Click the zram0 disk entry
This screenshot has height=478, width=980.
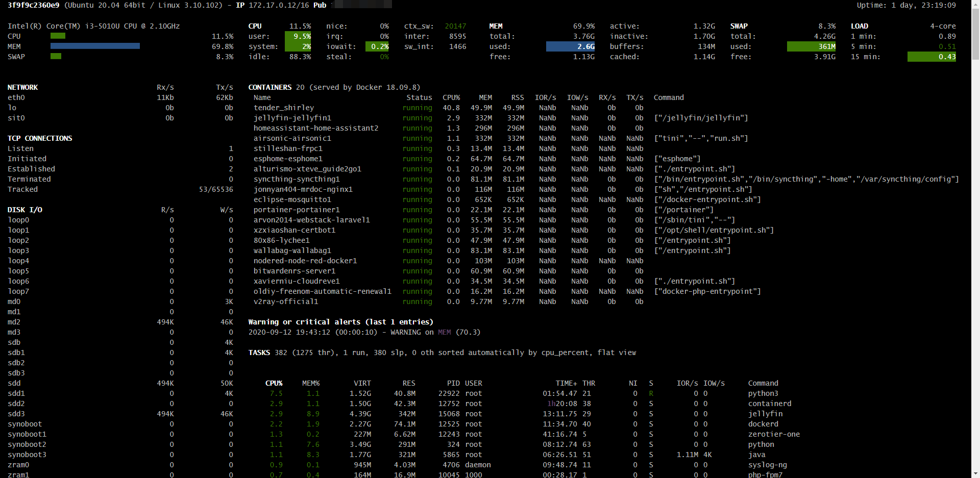click(18, 465)
